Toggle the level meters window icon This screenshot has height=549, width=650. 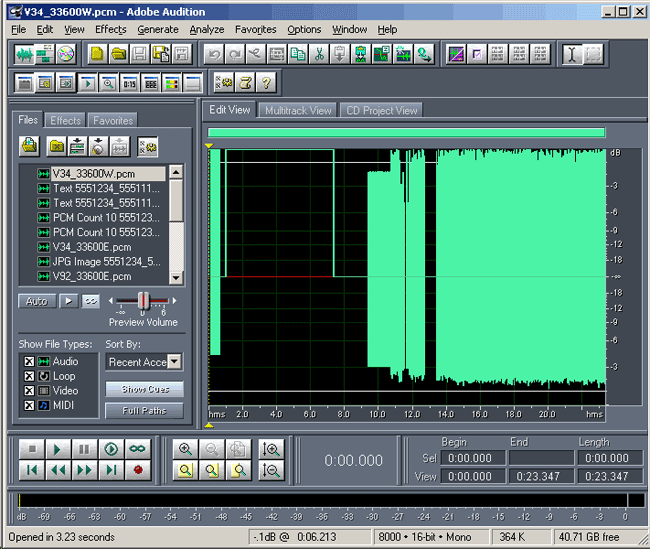click(x=172, y=83)
